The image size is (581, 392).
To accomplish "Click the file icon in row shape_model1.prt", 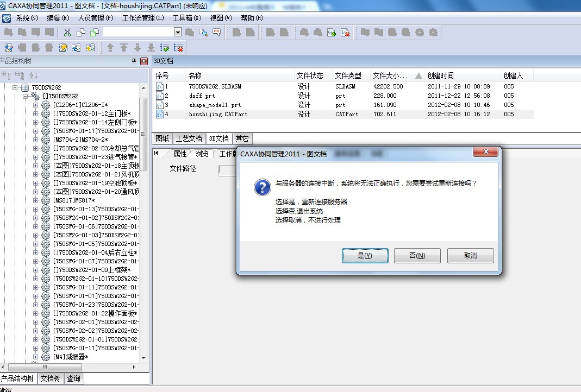I will (x=160, y=105).
